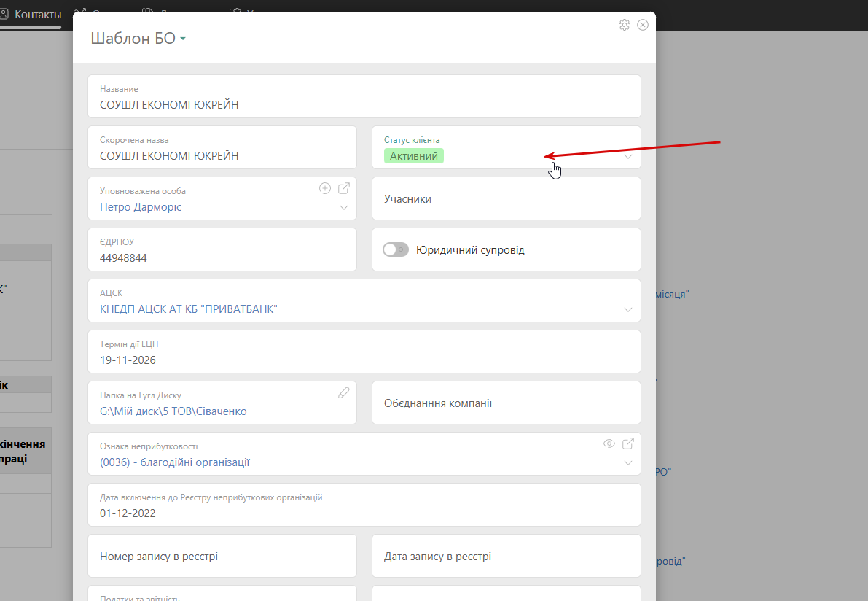This screenshot has width=868, height=601.
Task: Click the Контакты person icon in top bar
Action: point(4,15)
